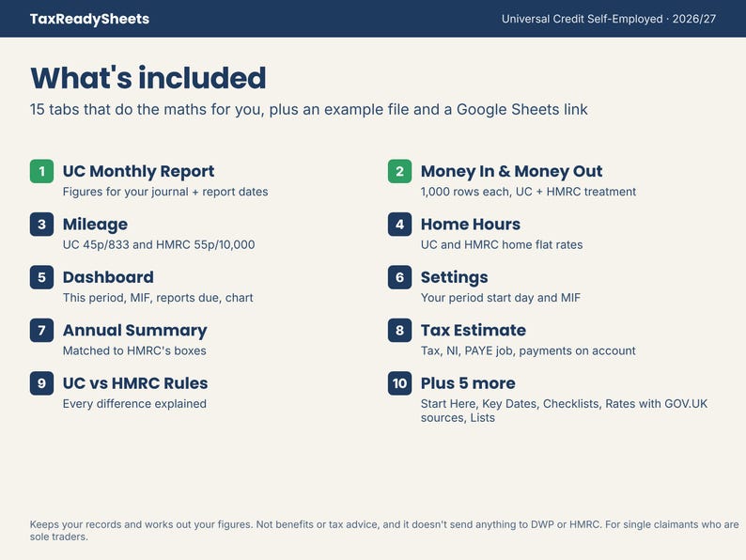This screenshot has height=560, width=746.
Task: Click 'Tax, NI, PAYE job, payments on account'
Action: (x=528, y=350)
